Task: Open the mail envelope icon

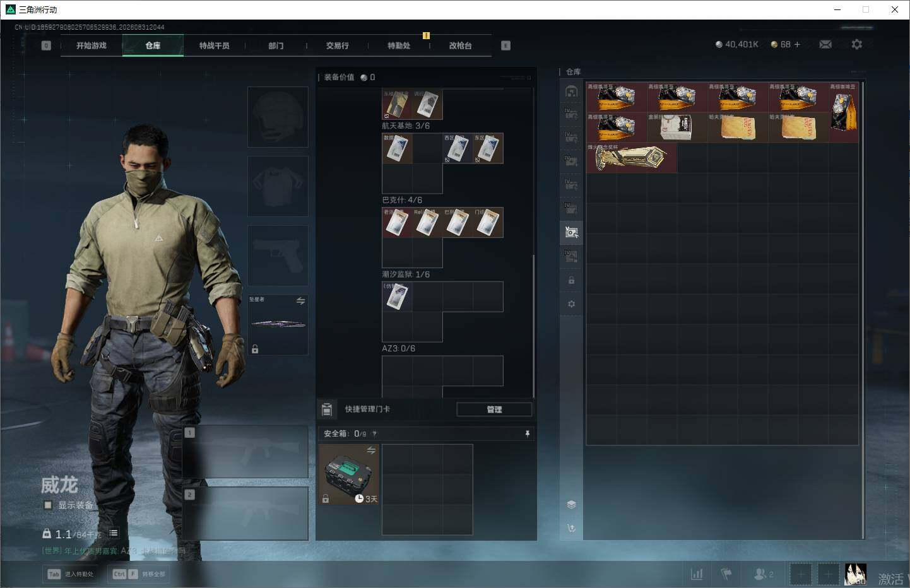Action: tap(825, 44)
